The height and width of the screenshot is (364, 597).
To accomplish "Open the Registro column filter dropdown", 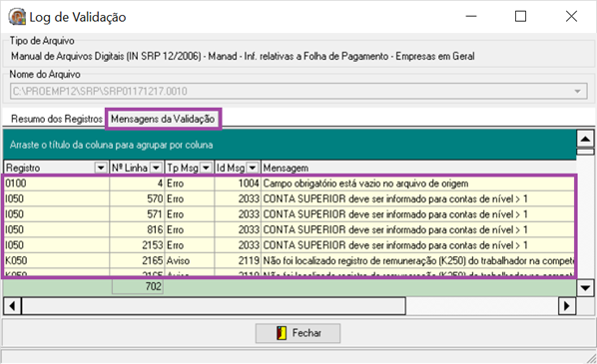I will (x=101, y=168).
